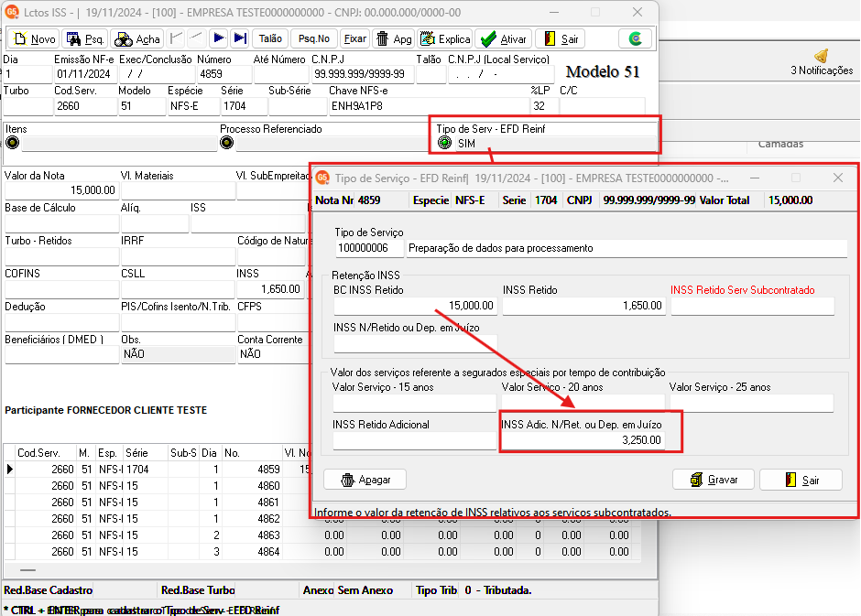This screenshot has height=616, width=861.
Task: Click the INSS Retido Serv Subcontratado field
Action: click(x=751, y=307)
